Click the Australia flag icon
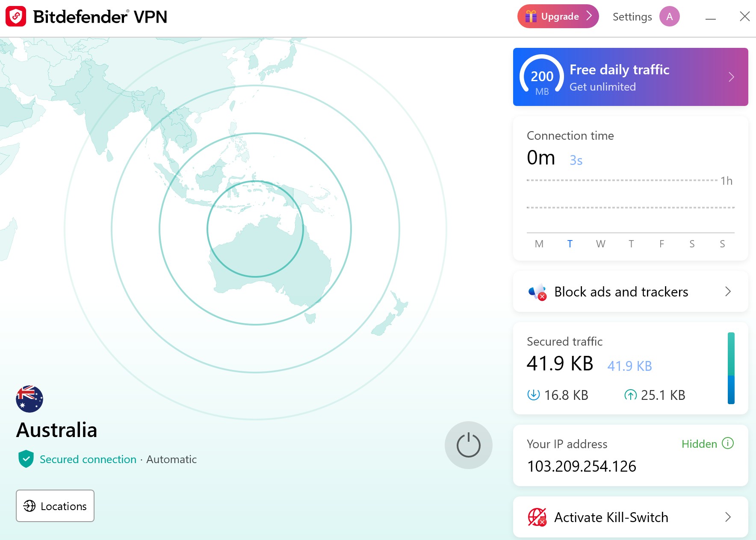The height and width of the screenshot is (540, 756). click(30, 399)
